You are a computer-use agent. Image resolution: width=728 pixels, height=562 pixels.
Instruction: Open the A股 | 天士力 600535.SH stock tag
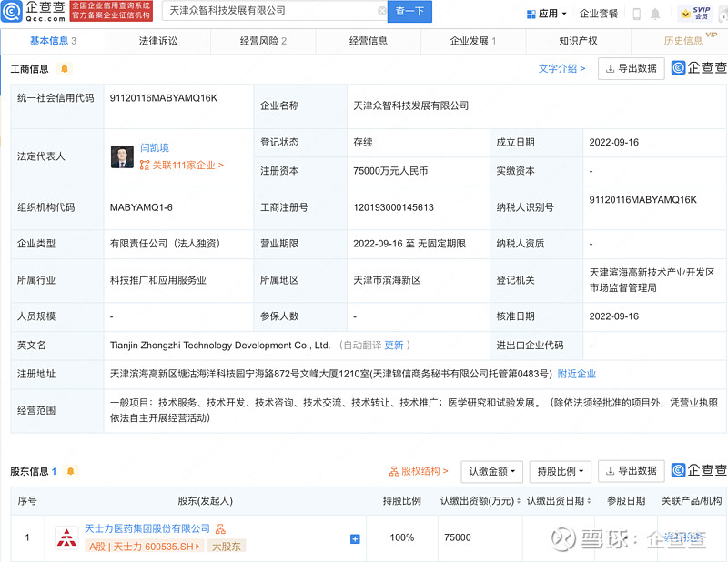coord(145,547)
